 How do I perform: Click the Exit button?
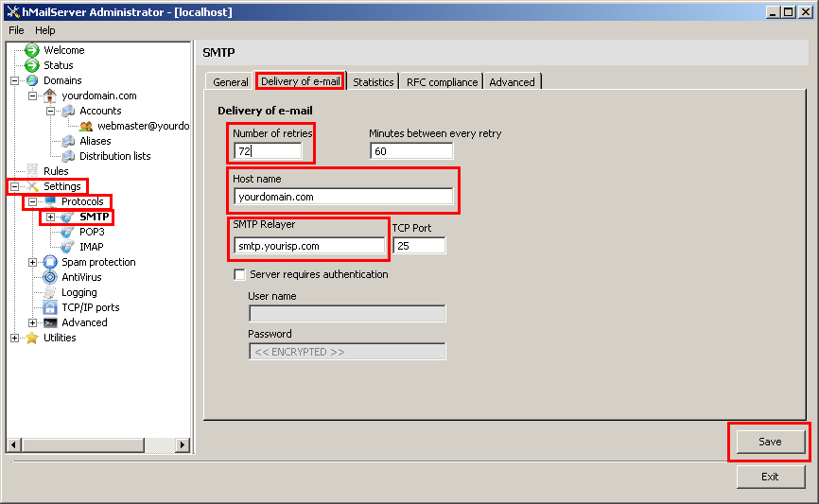(x=770, y=477)
